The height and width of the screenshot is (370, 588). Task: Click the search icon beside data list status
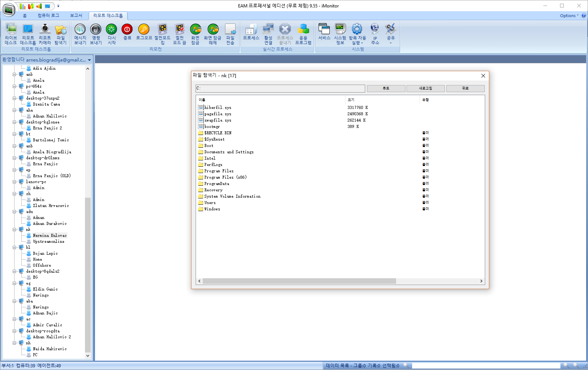(406, 366)
